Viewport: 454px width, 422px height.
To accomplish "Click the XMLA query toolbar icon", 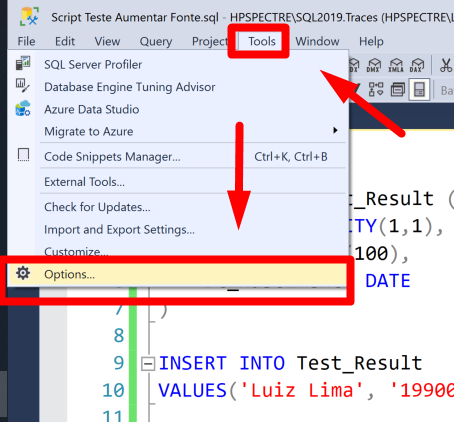I will pos(396,65).
